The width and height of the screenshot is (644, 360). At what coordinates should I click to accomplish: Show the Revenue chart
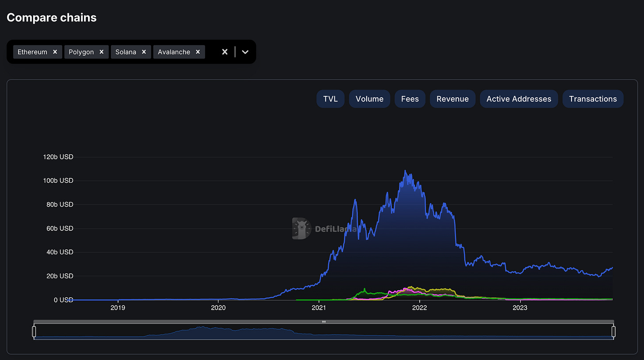pos(452,99)
